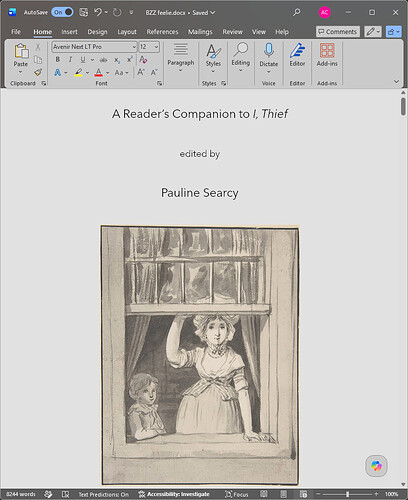Viewport: 408px width, 500px height.
Task: Switch to Read Mode view
Action: 264,494
